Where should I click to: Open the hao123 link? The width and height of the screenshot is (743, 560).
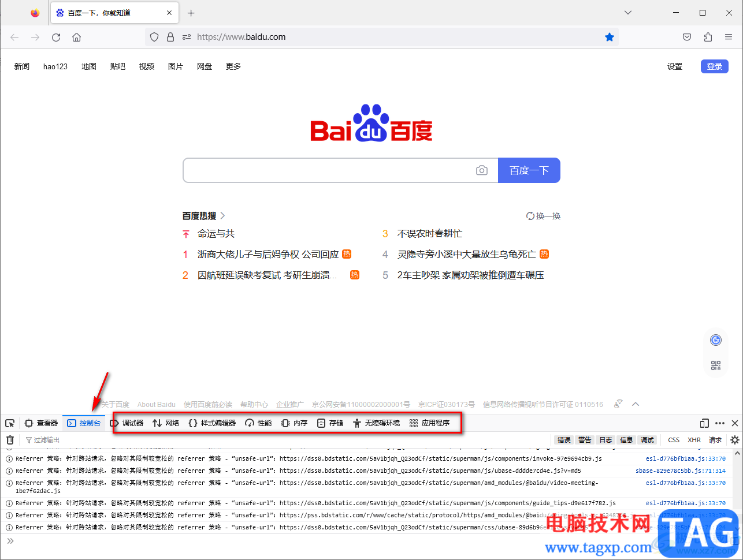55,66
